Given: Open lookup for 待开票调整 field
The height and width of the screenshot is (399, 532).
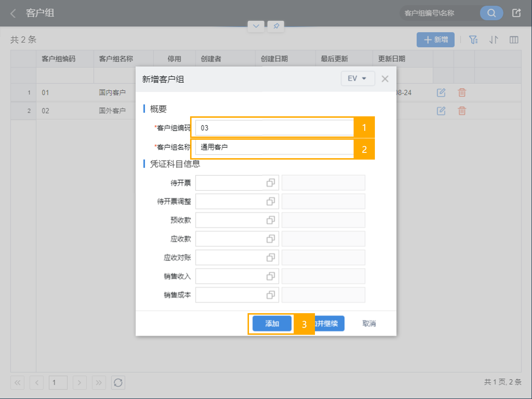Looking at the screenshot, I should click(x=271, y=201).
